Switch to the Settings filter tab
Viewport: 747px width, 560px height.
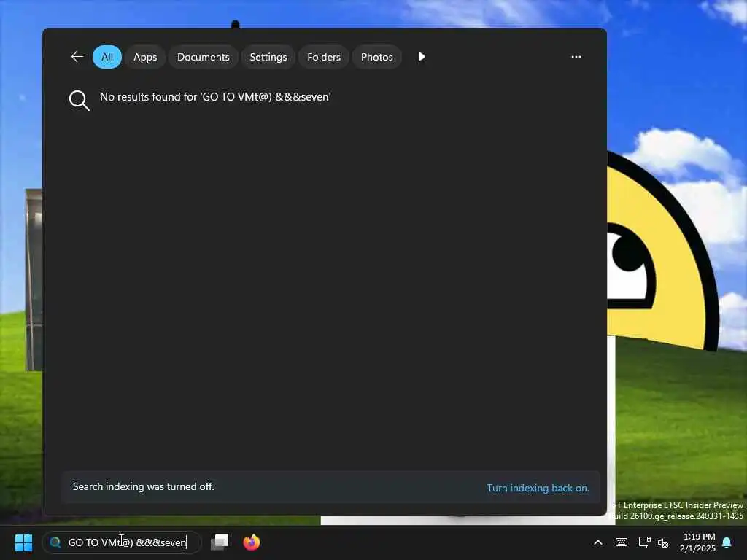pyautogui.click(x=268, y=57)
